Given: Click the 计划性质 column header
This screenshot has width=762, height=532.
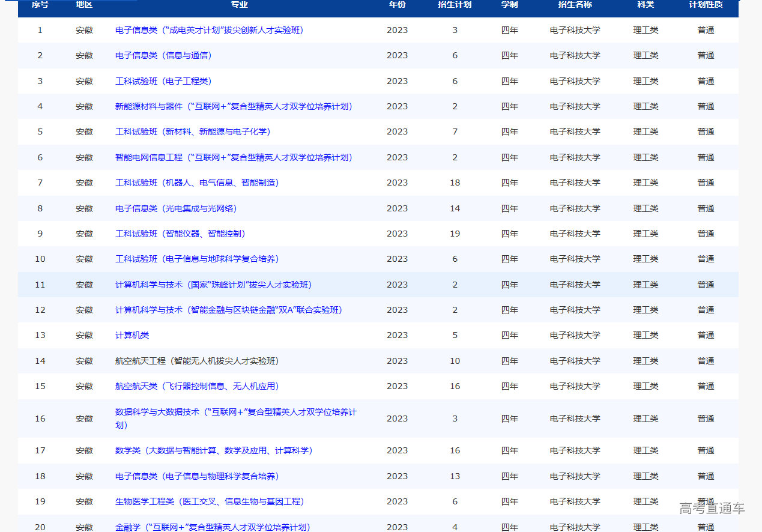Looking at the screenshot, I should pos(706,5).
